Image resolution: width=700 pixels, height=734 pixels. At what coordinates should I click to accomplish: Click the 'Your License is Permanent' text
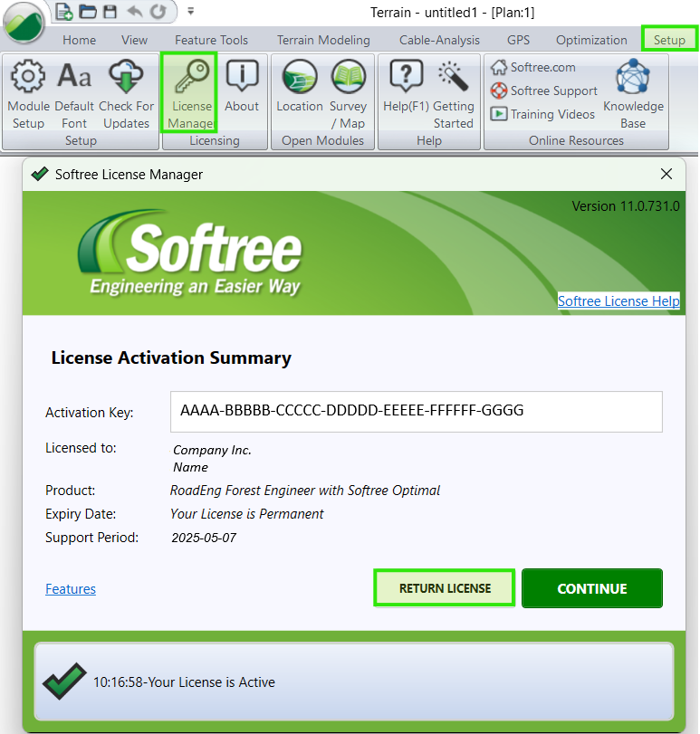pos(246,514)
